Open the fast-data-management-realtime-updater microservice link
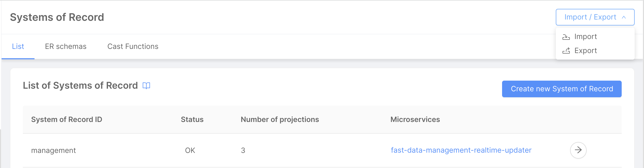The image size is (644, 168). (x=461, y=150)
